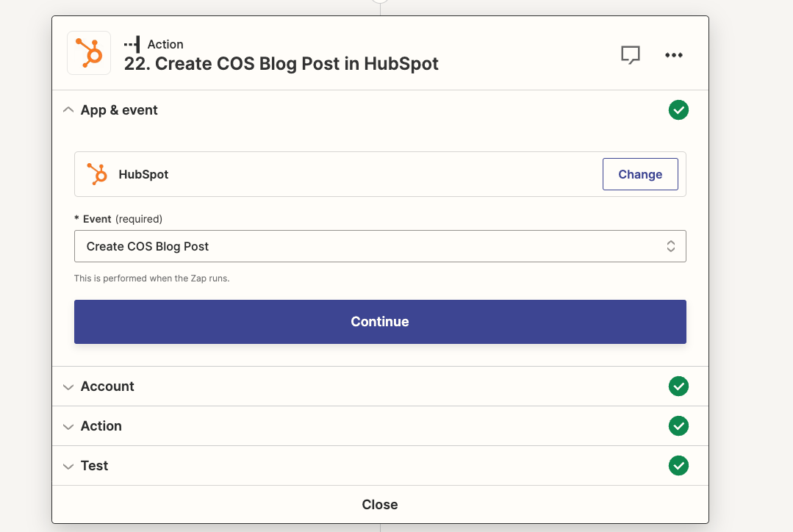Click green checkmark for Account section
The image size is (793, 532).
tap(678, 386)
